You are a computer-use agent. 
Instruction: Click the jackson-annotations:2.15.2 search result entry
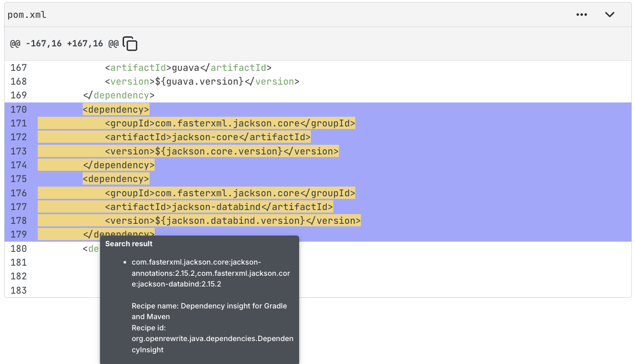point(210,273)
